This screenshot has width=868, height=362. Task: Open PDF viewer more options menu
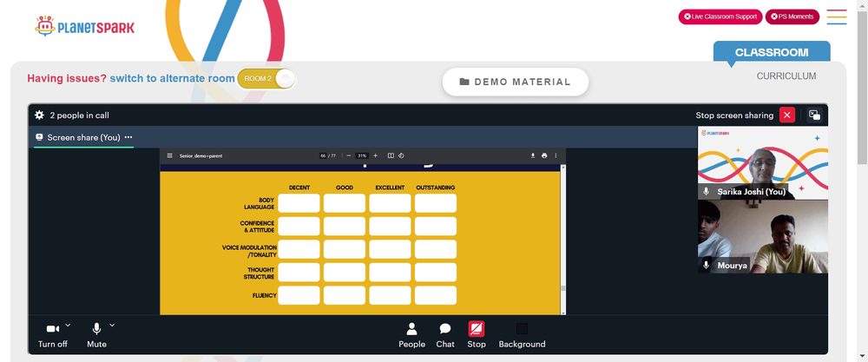pos(556,155)
